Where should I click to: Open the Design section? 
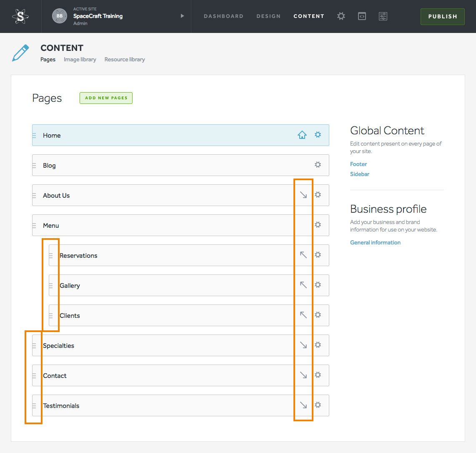(268, 16)
